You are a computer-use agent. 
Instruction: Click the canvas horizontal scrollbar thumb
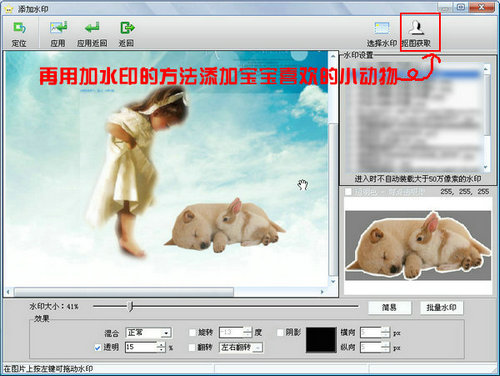[124, 292]
